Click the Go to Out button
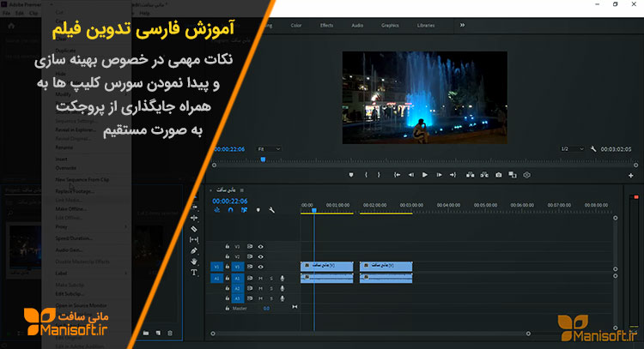The height and width of the screenshot is (349, 644). [x=453, y=175]
